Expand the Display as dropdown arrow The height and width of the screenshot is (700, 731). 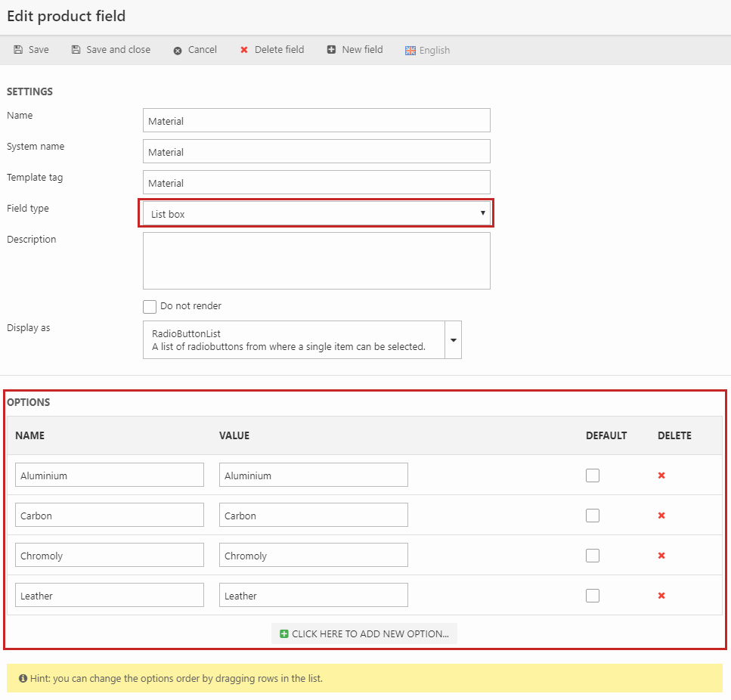453,339
